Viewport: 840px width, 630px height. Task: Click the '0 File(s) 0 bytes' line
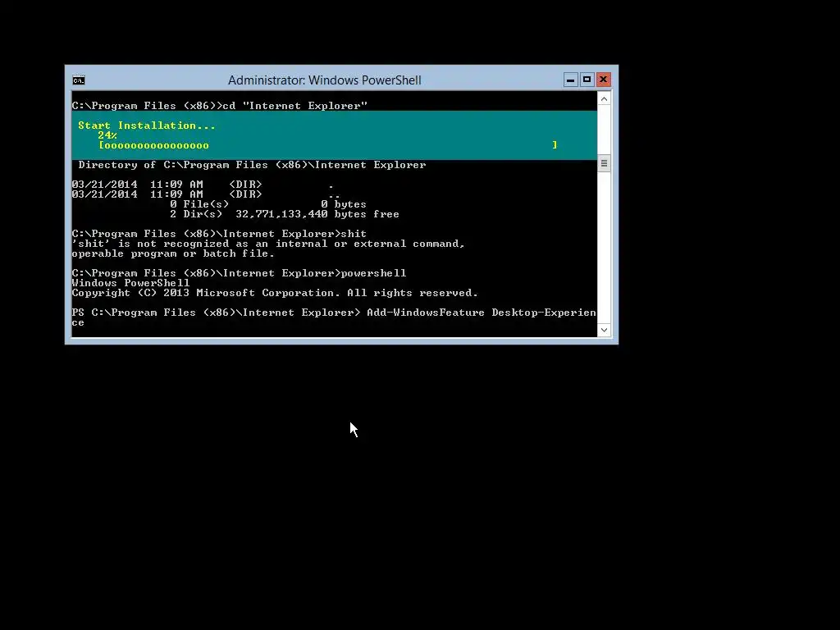click(x=268, y=204)
